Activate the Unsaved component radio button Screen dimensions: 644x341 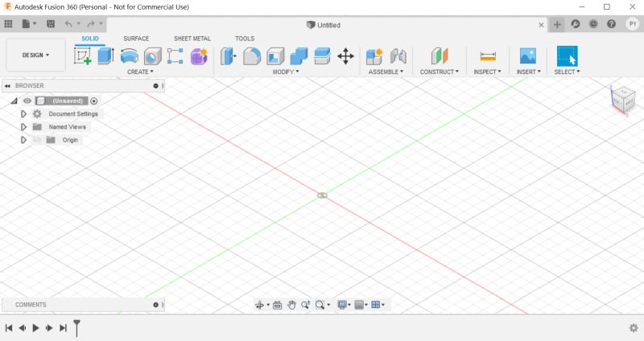(94, 101)
